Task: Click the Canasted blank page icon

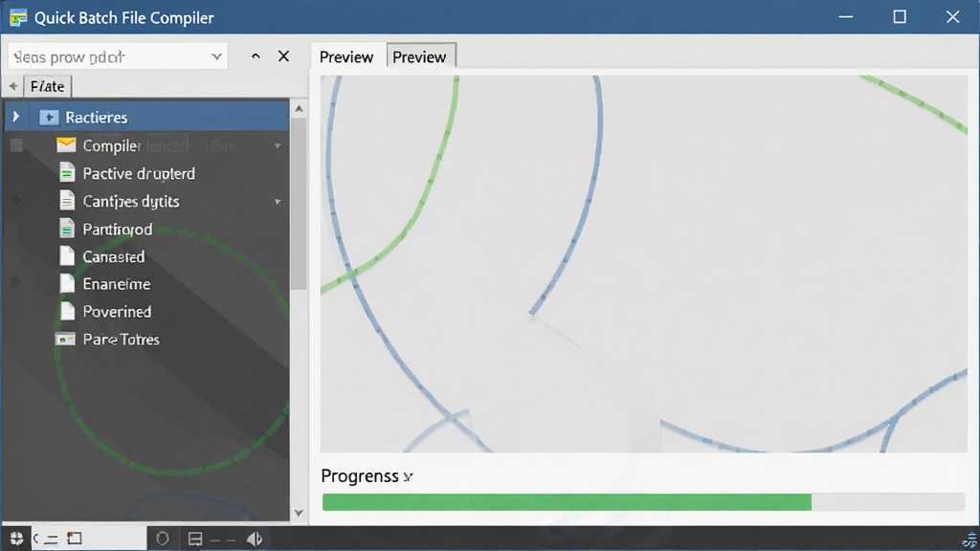Action: [67, 256]
